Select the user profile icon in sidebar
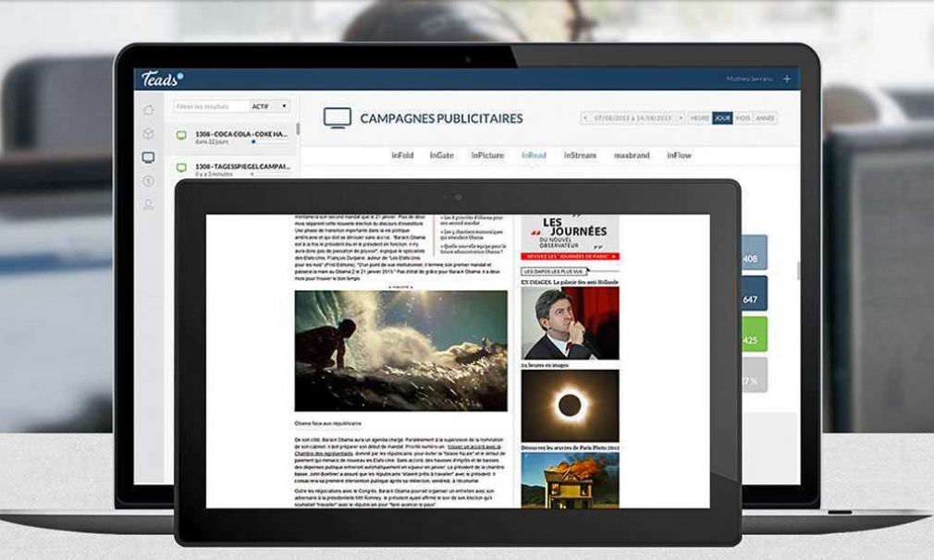934x560 pixels. [148, 203]
